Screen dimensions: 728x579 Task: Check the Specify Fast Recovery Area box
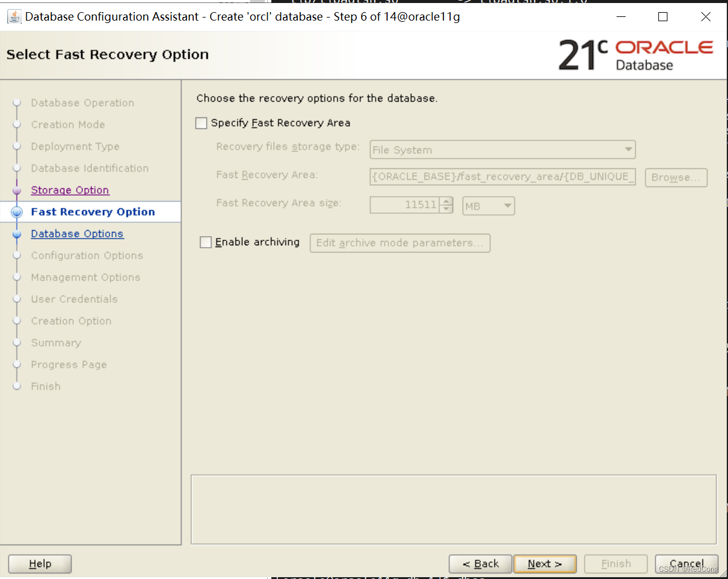tap(201, 123)
